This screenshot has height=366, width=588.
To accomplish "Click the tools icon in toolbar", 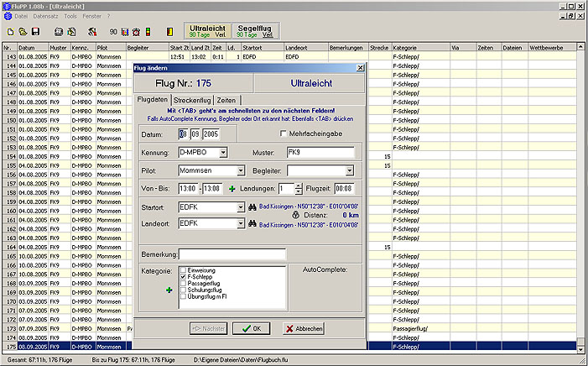I will 92,32.
